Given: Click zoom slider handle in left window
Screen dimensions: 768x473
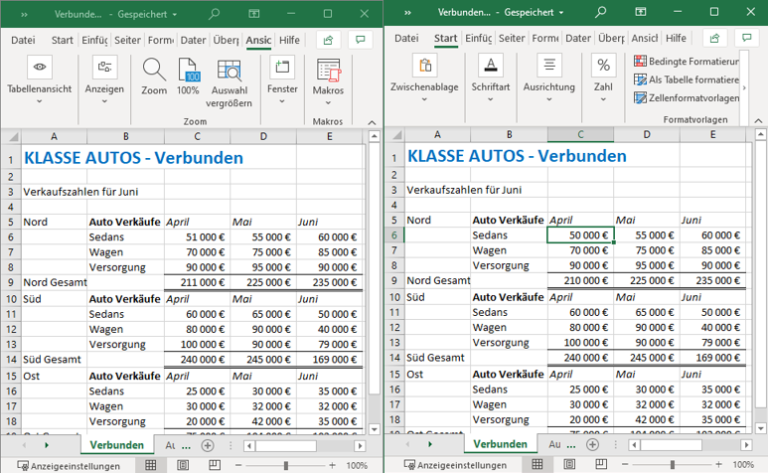Looking at the screenshot, I should (286, 465).
